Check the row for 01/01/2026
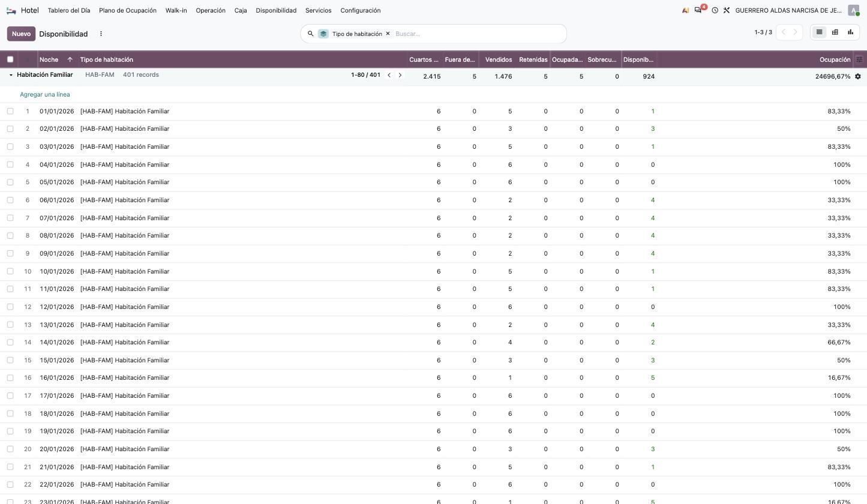867x504 pixels. pos(10,111)
